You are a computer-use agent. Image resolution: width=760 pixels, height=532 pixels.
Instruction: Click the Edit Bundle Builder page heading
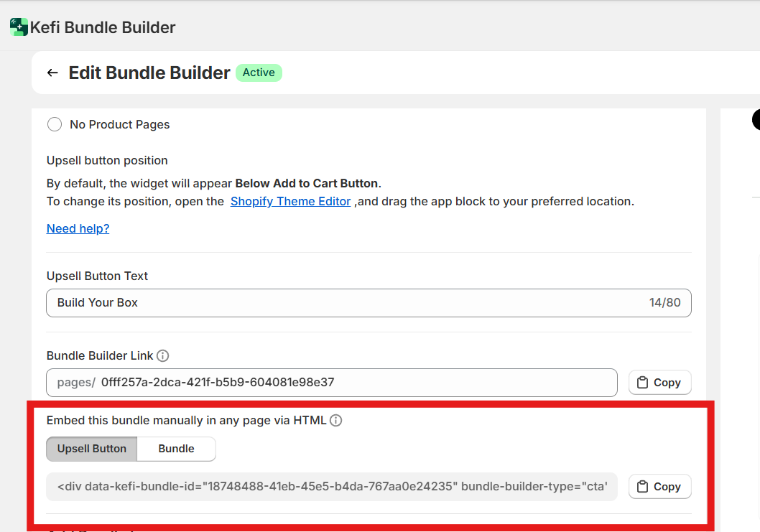pos(149,73)
